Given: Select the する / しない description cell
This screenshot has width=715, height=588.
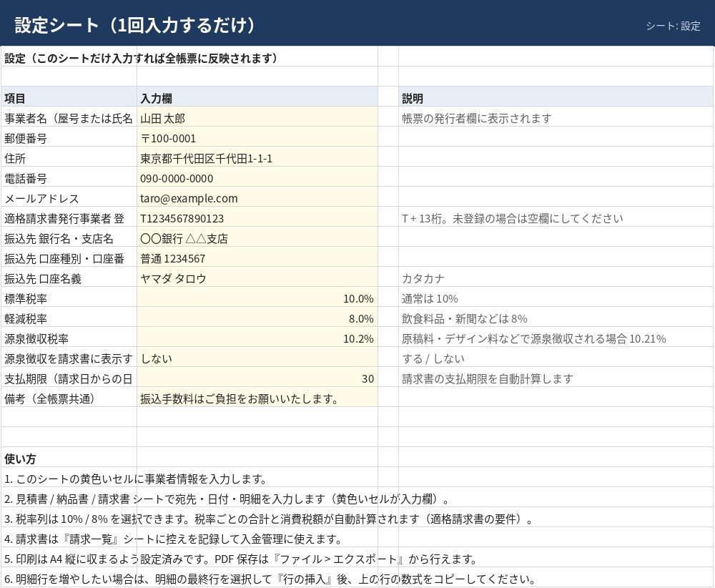Looking at the screenshot, I should [x=556, y=358].
